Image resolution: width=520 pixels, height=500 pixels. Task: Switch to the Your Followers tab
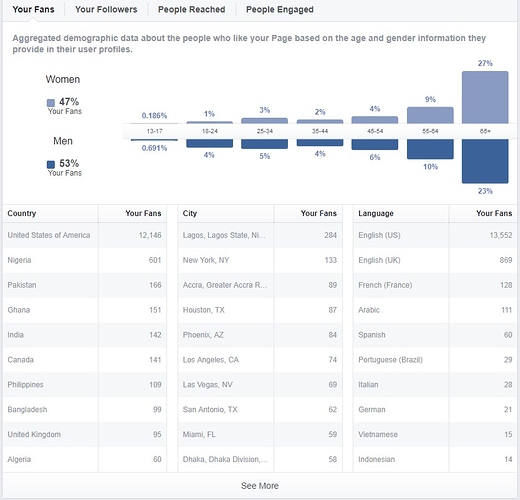pyautogui.click(x=106, y=9)
